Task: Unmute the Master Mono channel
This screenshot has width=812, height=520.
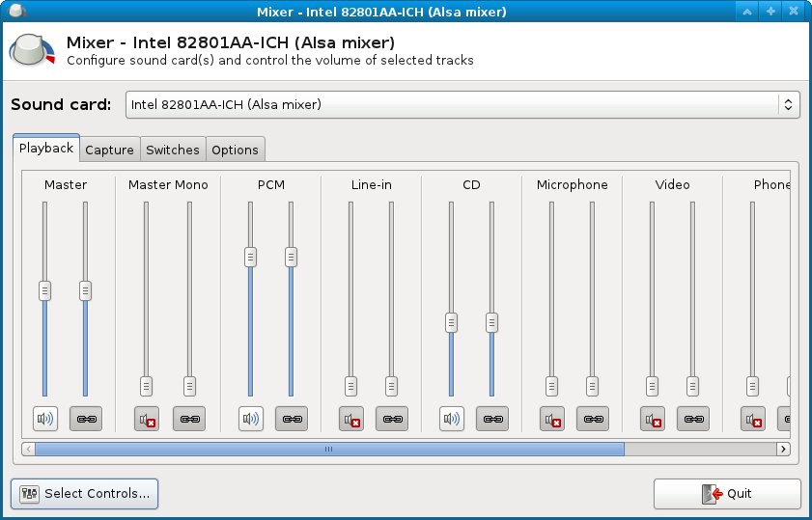Action: (147, 419)
